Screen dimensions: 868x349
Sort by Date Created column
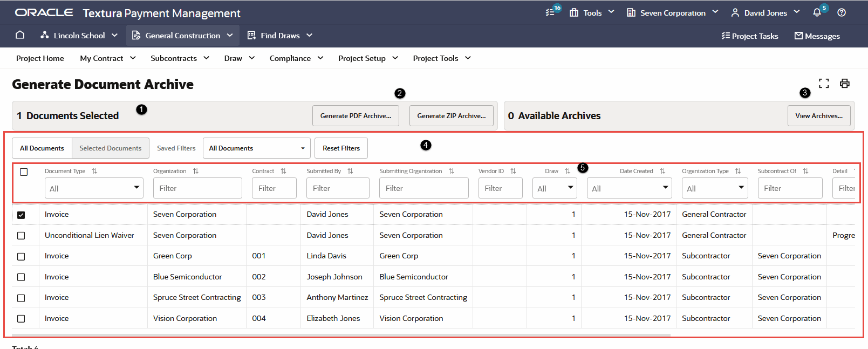(662, 171)
